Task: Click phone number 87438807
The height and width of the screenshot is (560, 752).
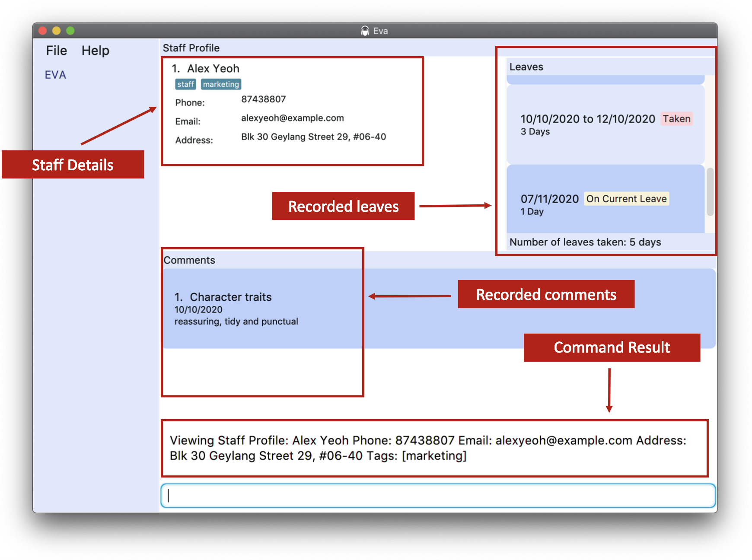Action: click(x=264, y=99)
